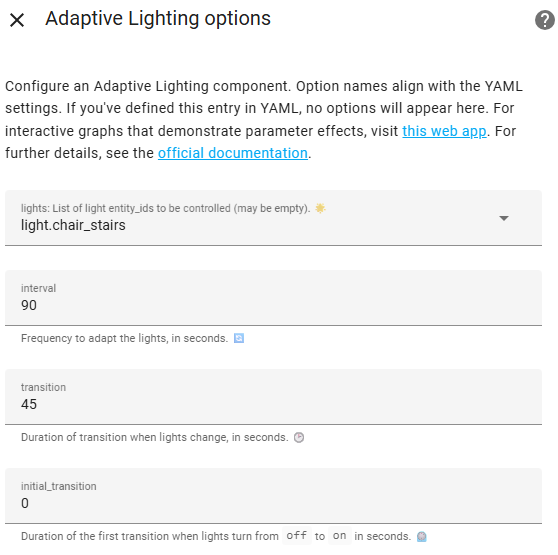Open the "this web app" link
Screen dimensions: 558x555
coord(444,131)
